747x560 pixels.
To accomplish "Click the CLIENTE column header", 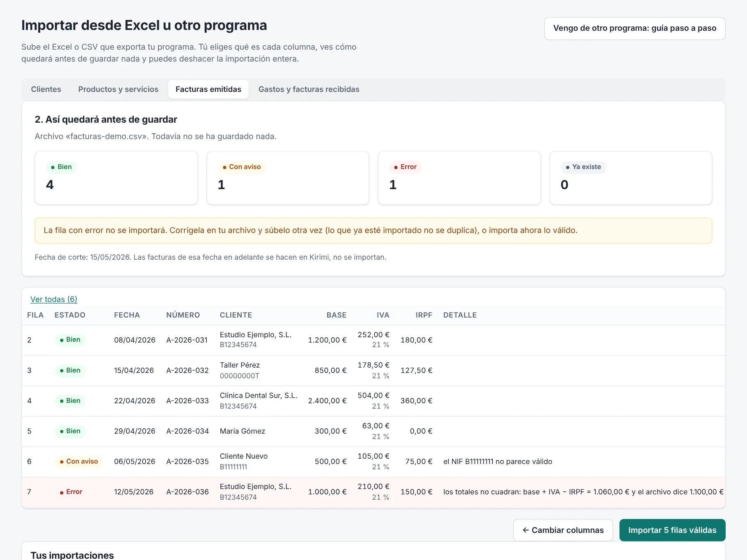I will coord(236,315).
